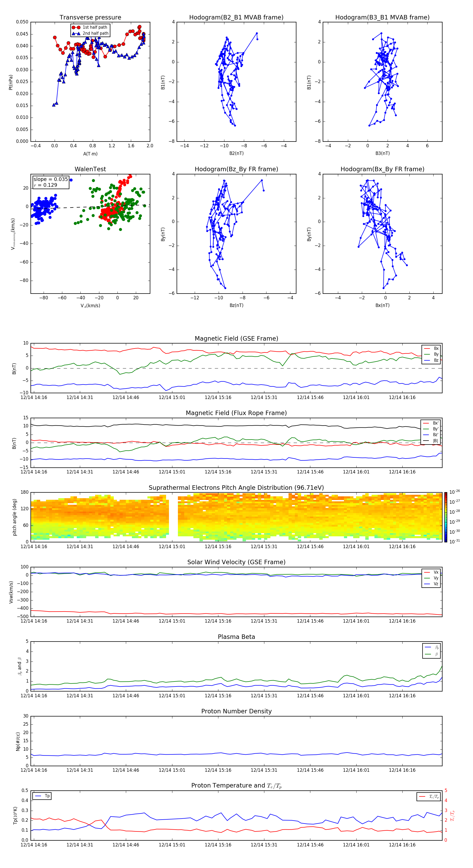Image resolution: width=473 pixels, height=868 pixels.
Task: Click the 'Magnetic Field (GSE Frame)' title
Action: (x=236, y=339)
